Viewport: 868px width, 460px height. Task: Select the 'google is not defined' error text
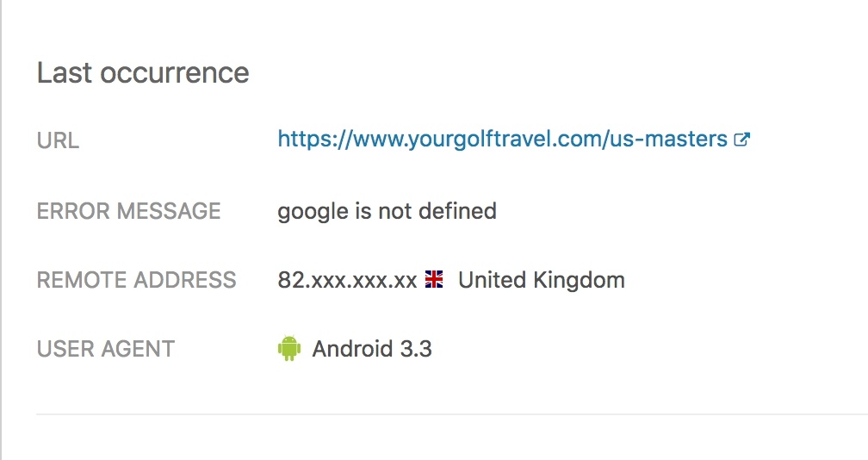click(387, 211)
